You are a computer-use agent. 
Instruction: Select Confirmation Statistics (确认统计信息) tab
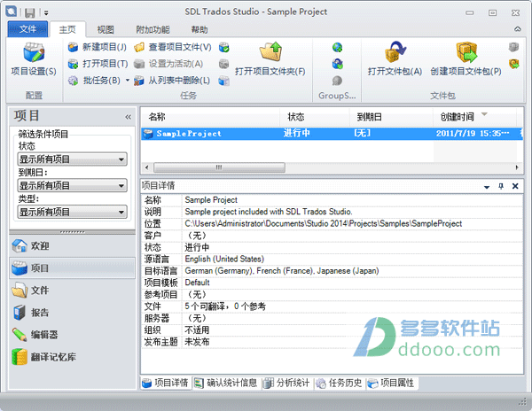tap(227, 383)
